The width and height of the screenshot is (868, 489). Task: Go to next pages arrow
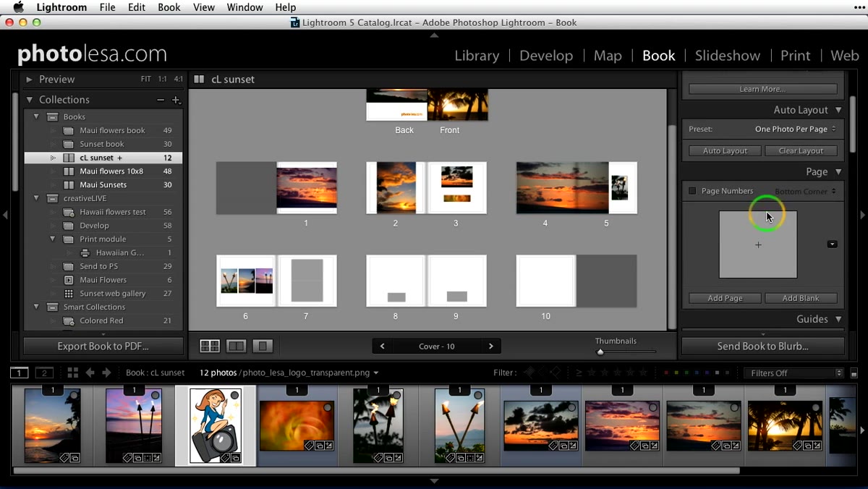pyautogui.click(x=491, y=346)
